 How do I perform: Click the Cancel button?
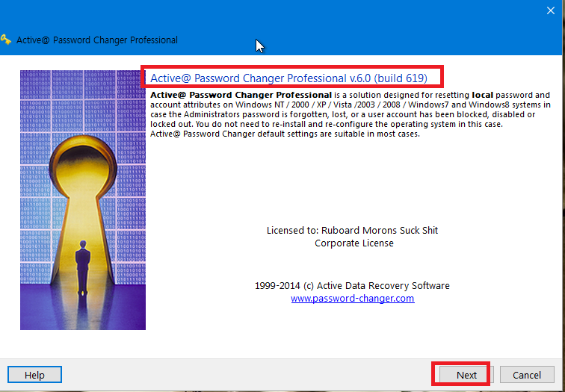(527, 375)
